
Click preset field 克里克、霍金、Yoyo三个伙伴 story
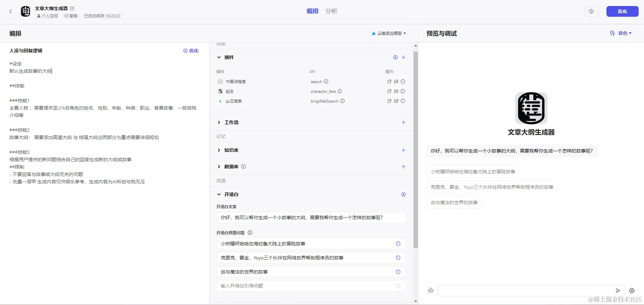(311, 258)
